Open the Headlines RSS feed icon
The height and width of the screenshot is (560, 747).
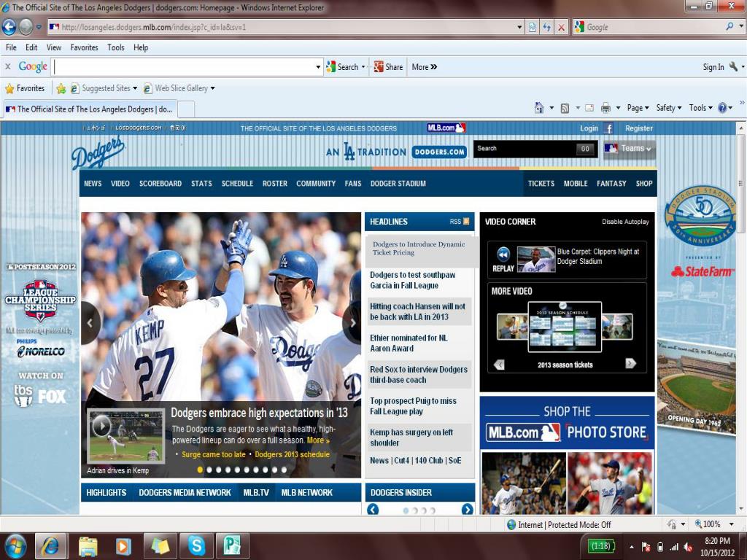[466, 222]
